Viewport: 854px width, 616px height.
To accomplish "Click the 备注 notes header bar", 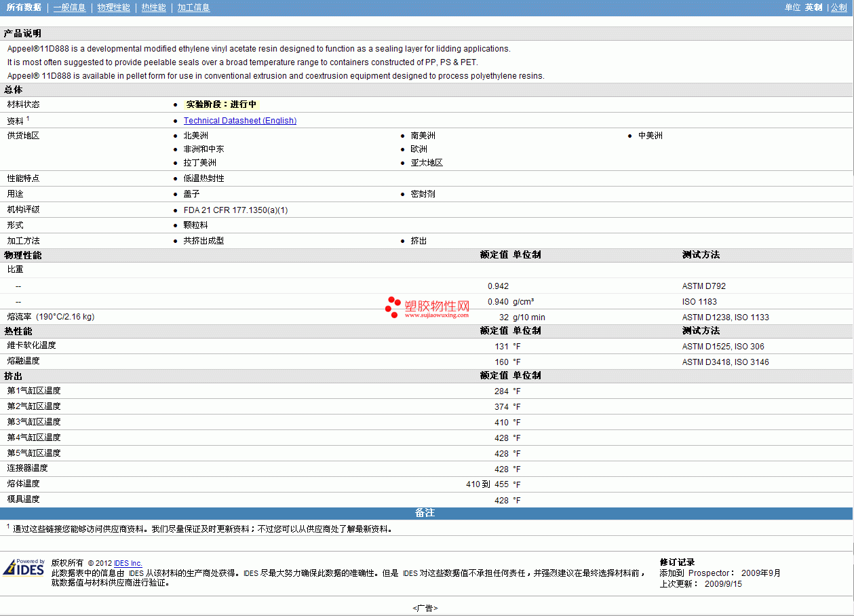I will pos(427,514).
